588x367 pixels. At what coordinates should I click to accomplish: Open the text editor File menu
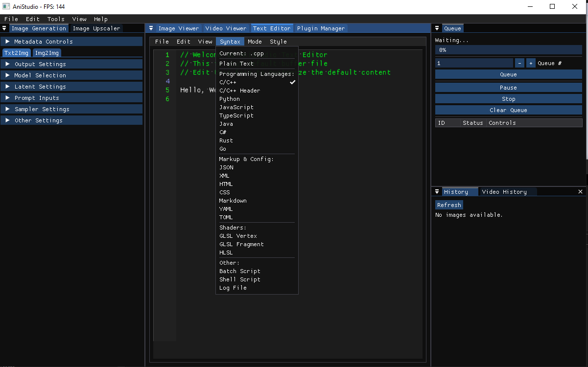162,42
